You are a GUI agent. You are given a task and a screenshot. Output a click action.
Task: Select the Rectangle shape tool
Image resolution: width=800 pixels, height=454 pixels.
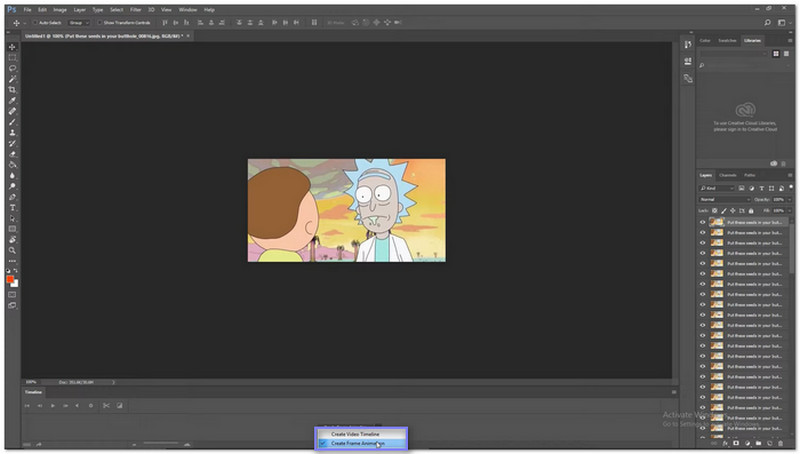[x=12, y=229]
